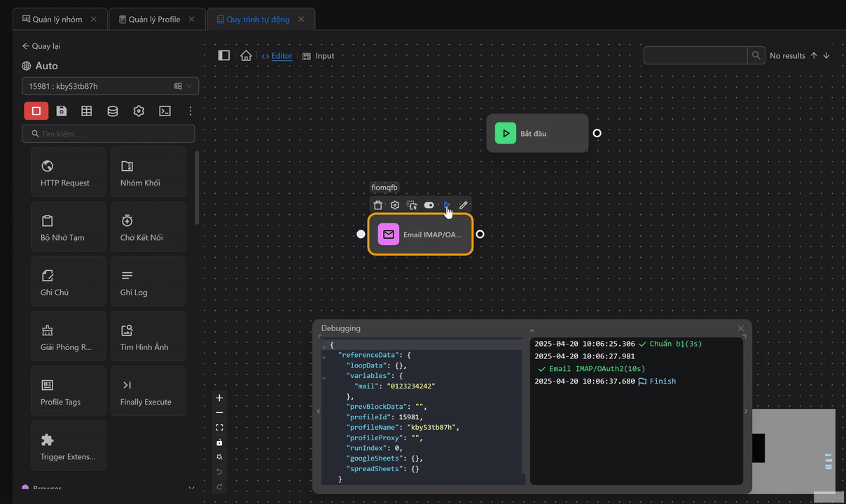This screenshot has height=504, width=846.
Task: Click the home icon in the editor header
Action: point(246,56)
